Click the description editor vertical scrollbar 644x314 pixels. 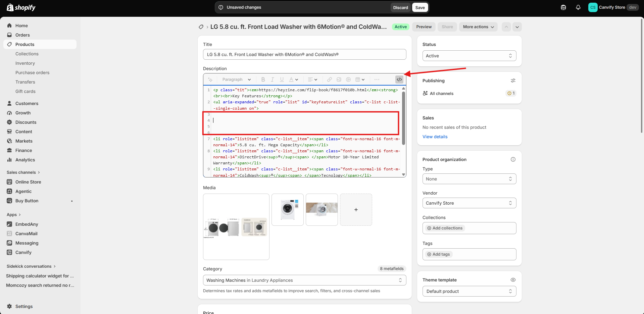[403, 118]
